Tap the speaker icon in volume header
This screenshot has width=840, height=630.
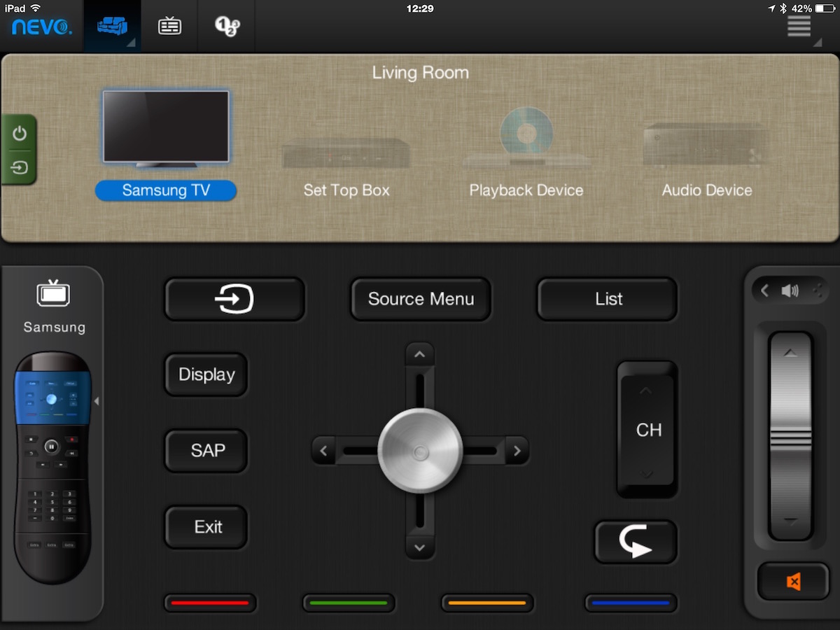point(790,290)
